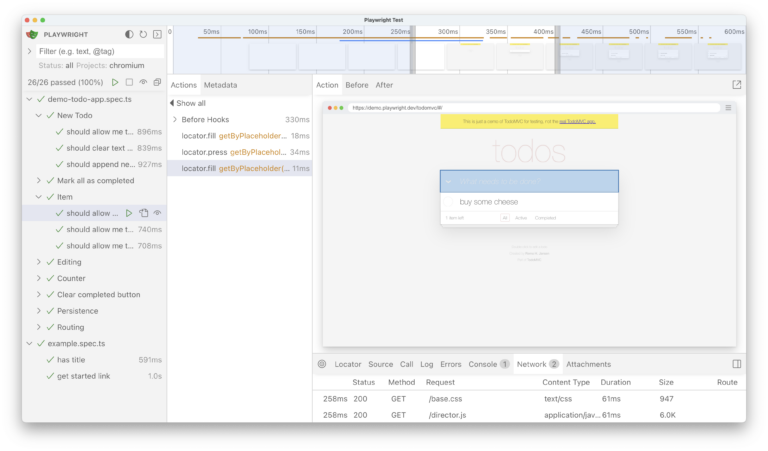Switch to the Metadata tab

coord(220,85)
